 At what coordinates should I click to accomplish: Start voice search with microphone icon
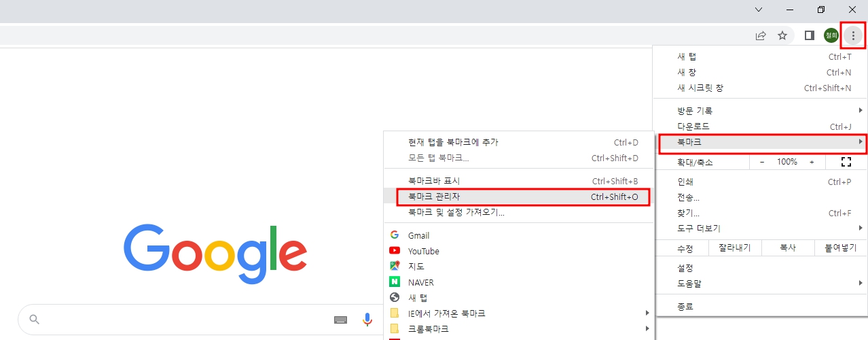click(367, 320)
